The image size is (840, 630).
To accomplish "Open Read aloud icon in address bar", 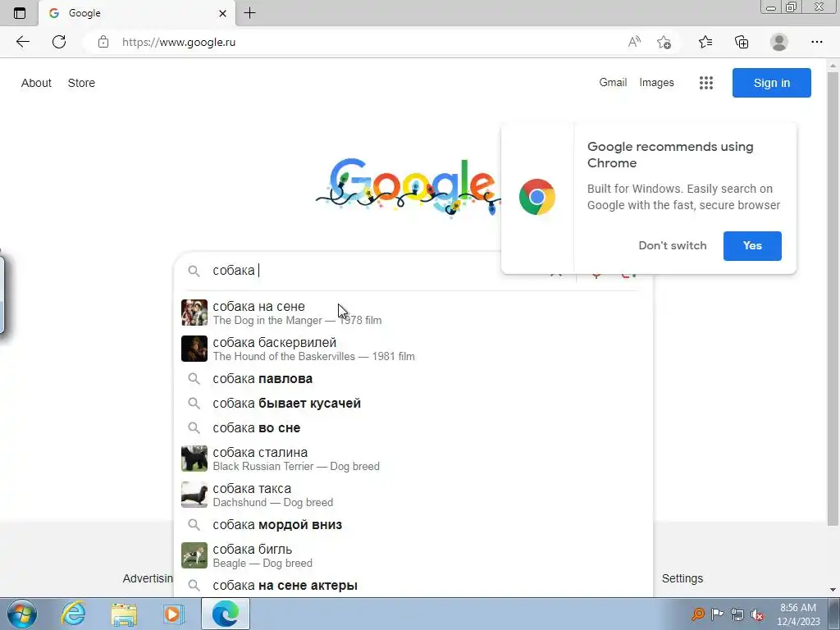I will tap(634, 42).
